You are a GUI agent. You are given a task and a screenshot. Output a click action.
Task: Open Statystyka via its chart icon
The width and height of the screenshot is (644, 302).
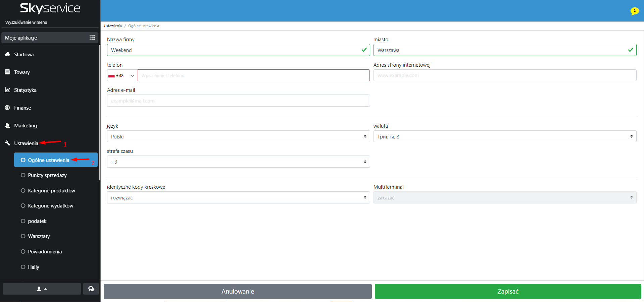(7, 90)
